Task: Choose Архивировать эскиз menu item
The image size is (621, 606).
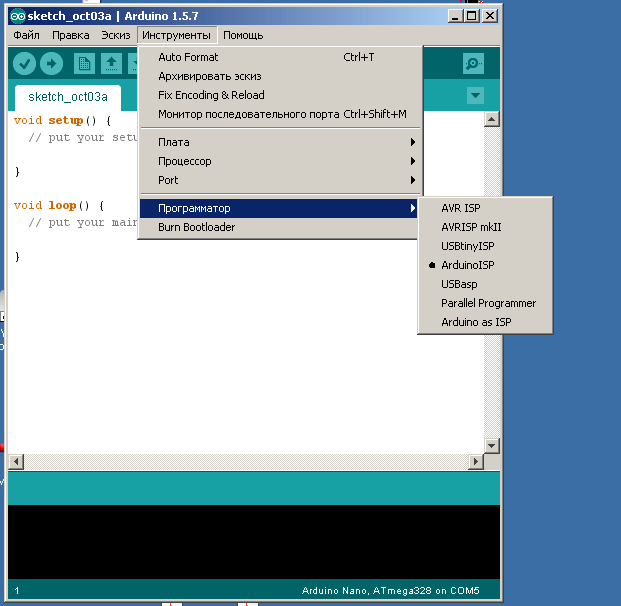Action: click(x=281, y=76)
